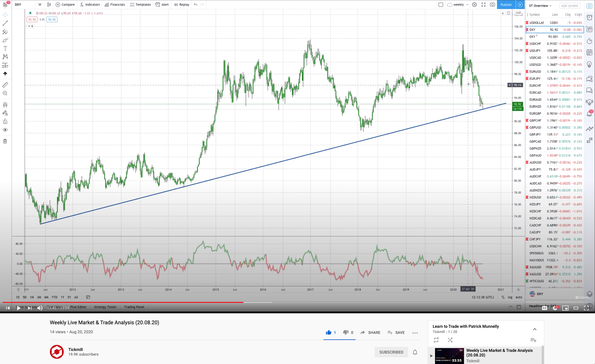This screenshot has width=595, height=364.
Task: Set the chart range to All
Action: [x=76, y=297]
